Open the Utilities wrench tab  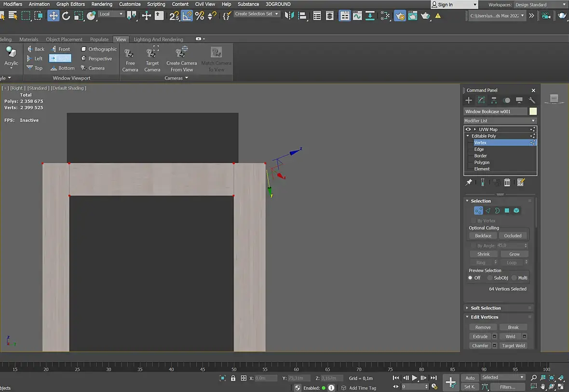(x=532, y=100)
